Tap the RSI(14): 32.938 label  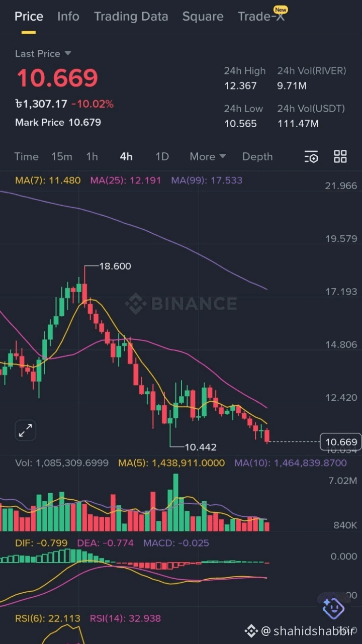click(125, 618)
